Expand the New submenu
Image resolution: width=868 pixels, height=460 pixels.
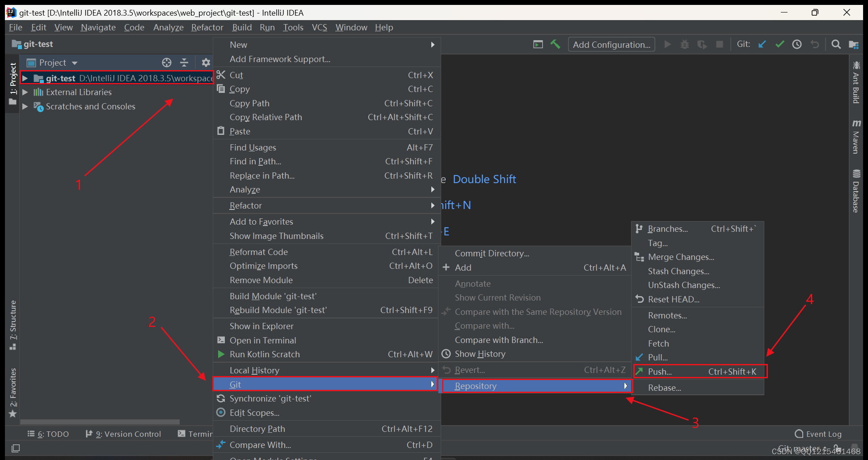pyautogui.click(x=327, y=45)
